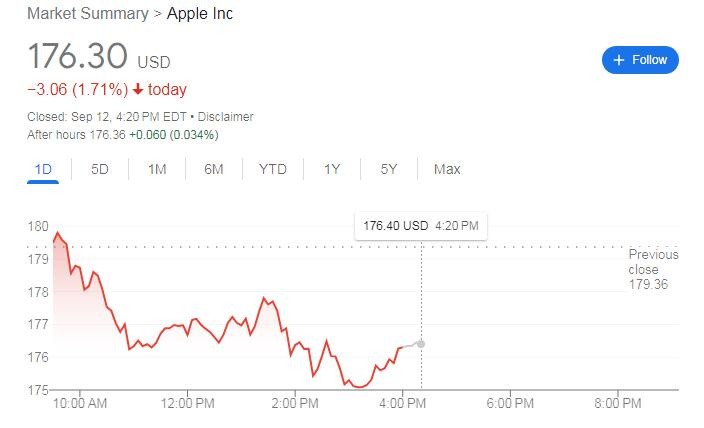Select the YTD tab
Viewport: 704px width, 428px height.
tap(272, 169)
